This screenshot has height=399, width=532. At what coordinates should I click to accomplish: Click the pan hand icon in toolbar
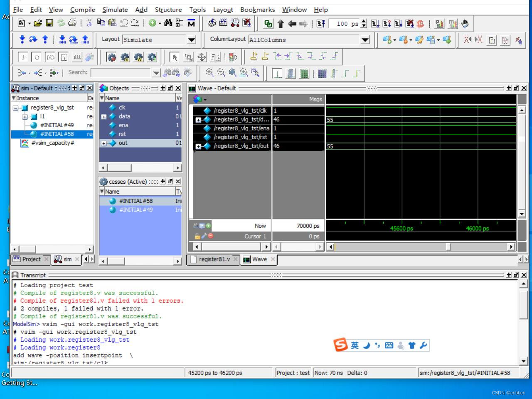(x=465, y=24)
